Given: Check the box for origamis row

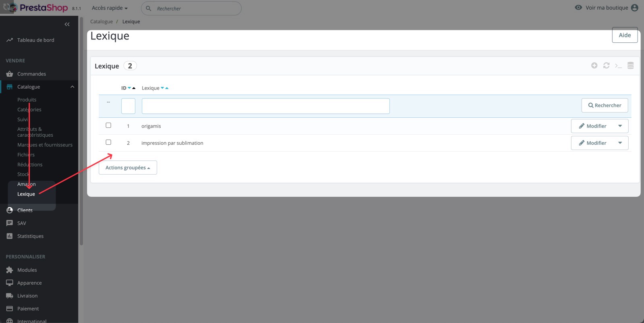Looking at the screenshot, I should pos(108,125).
